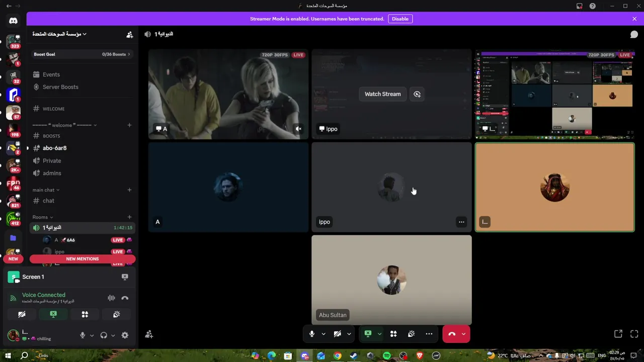644x362 pixels.
Task: Open microphone options arrow in the call bar
Action: pos(323,334)
